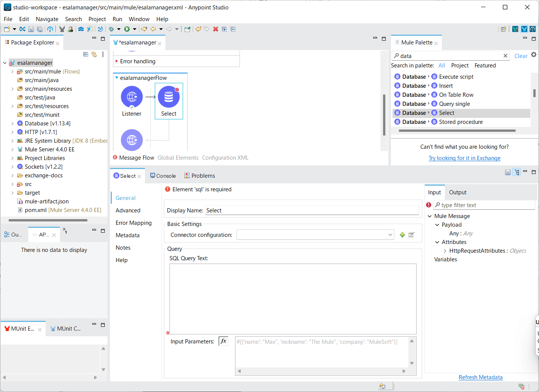This screenshot has height=392, width=539.
Task: Click the Debug bug icon in toolbar
Action: coord(111,29)
